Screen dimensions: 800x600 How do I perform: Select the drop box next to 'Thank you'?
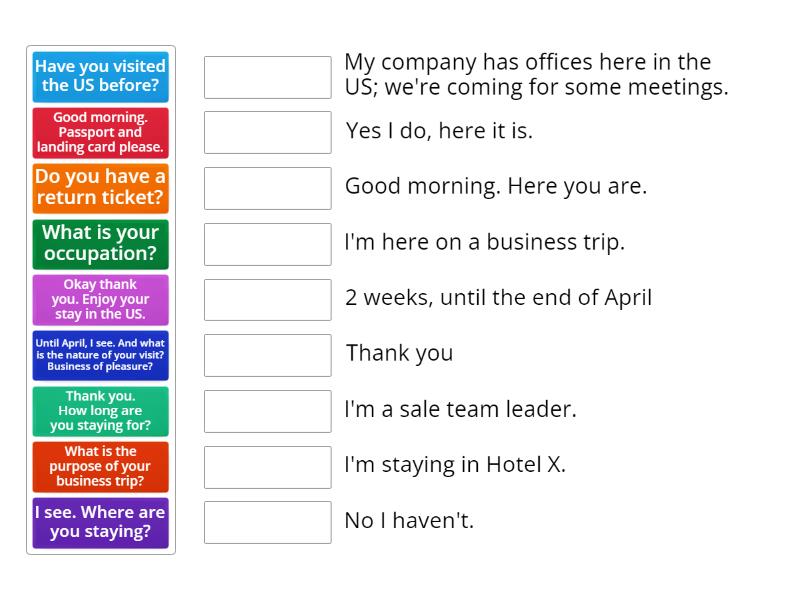(x=267, y=355)
